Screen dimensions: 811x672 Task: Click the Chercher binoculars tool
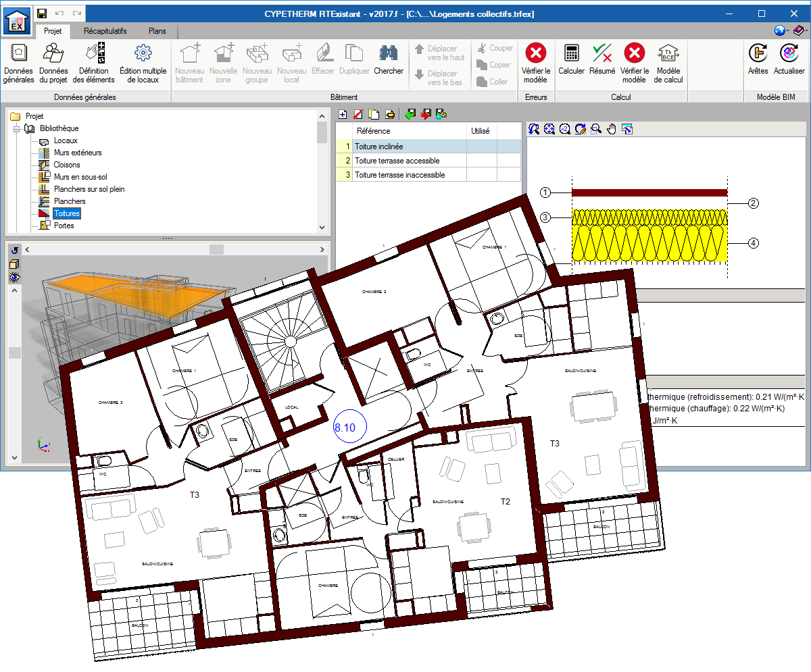click(389, 59)
